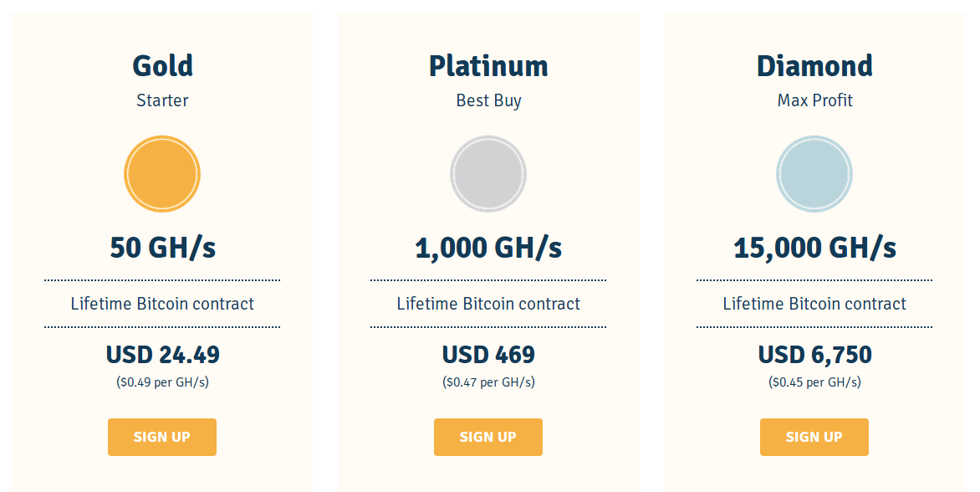This screenshot has width=980, height=492.
Task: Click the USD 24.49 price
Action: 162,355
